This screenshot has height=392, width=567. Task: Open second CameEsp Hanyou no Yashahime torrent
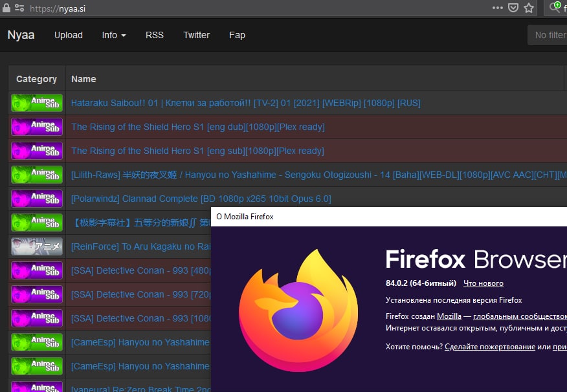[x=140, y=366]
